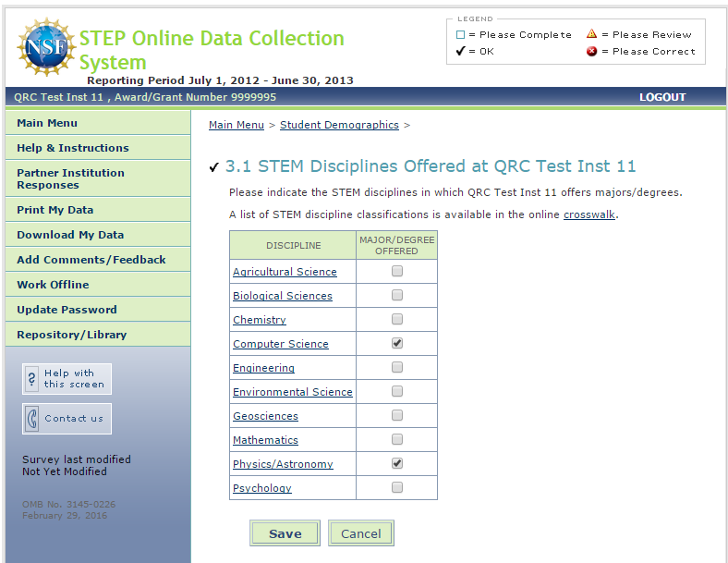Go to Partner Institution Responses
The height and width of the screenshot is (563, 728).
(98, 178)
